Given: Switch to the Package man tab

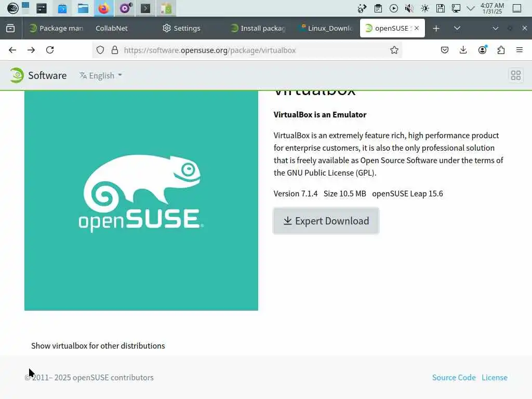Looking at the screenshot, I should [x=56, y=28].
